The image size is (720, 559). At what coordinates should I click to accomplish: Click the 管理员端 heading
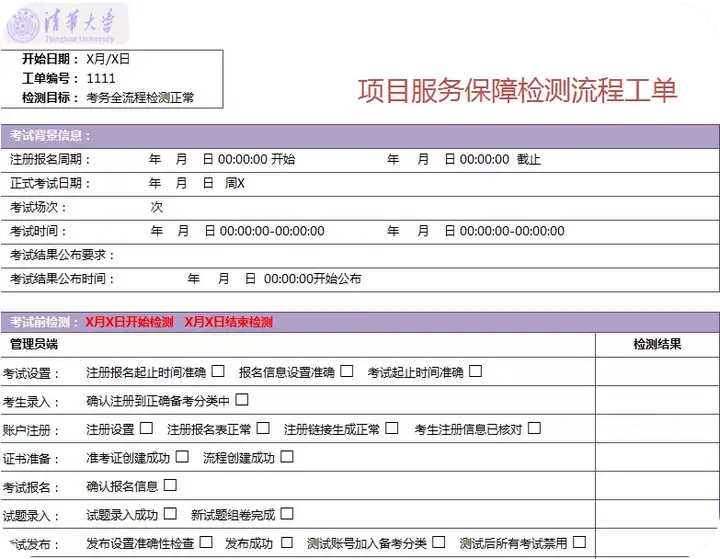pyautogui.click(x=34, y=344)
